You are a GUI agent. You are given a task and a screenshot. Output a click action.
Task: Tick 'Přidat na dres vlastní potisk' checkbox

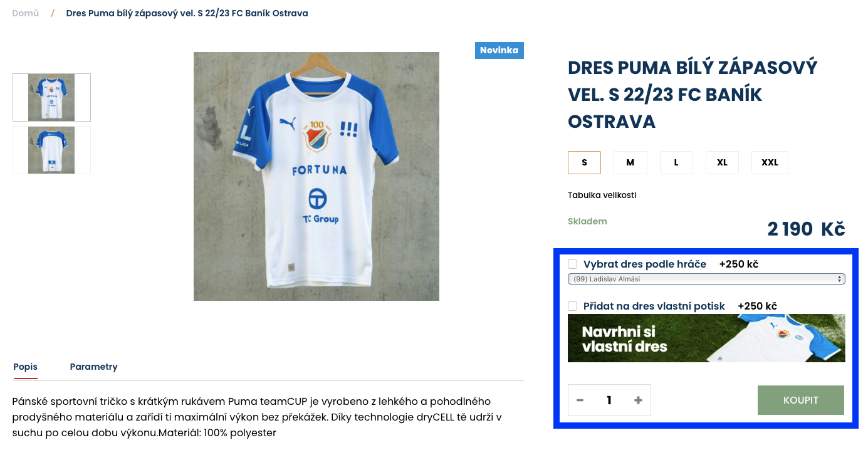(572, 306)
